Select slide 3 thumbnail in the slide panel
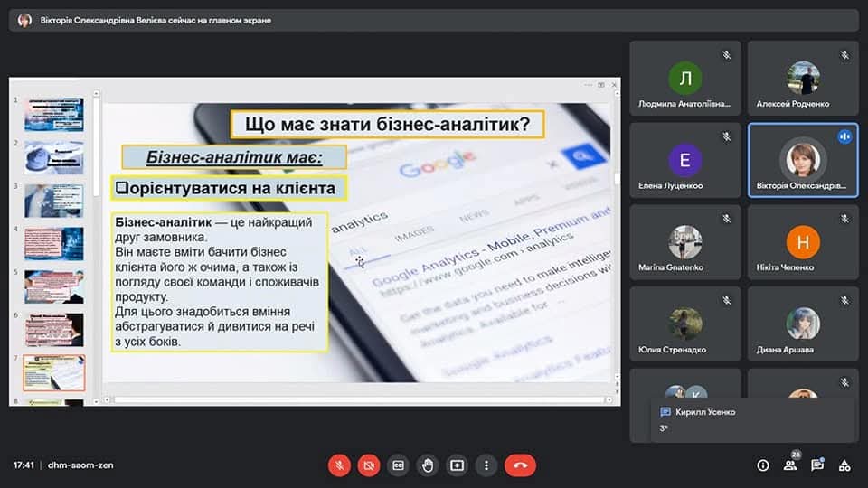 tap(53, 200)
